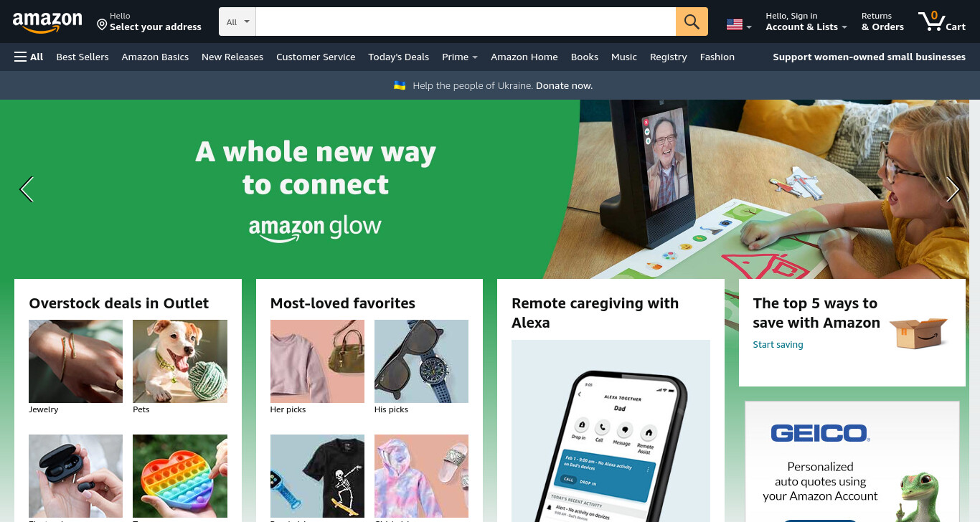This screenshot has width=980, height=522.
Task: Open the shopping cart icon
Action: pyautogui.click(x=942, y=22)
